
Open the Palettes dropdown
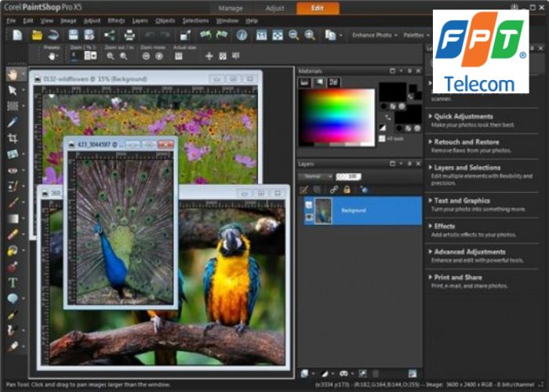click(x=416, y=35)
